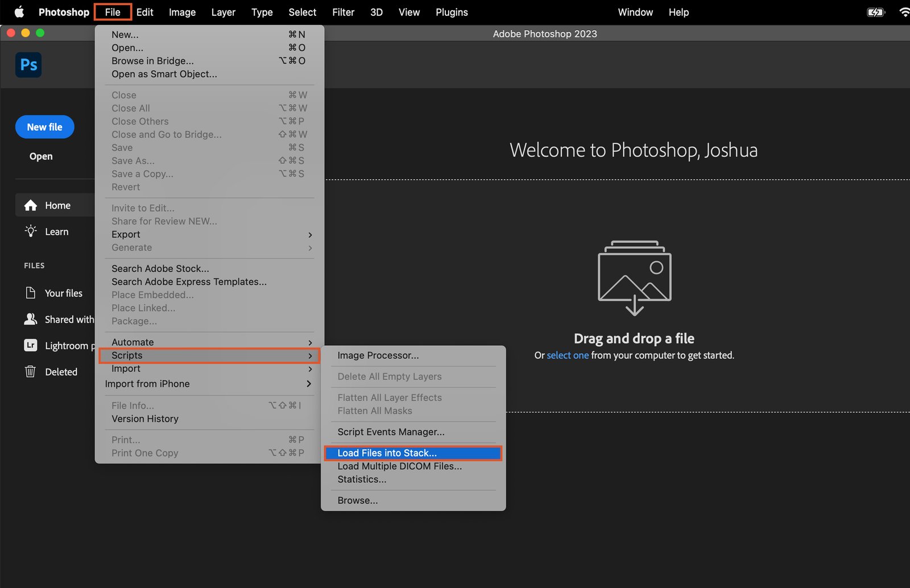Expand the Import from iPhone submenu
Image resolution: width=910 pixels, height=588 pixels.
coord(309,384)
